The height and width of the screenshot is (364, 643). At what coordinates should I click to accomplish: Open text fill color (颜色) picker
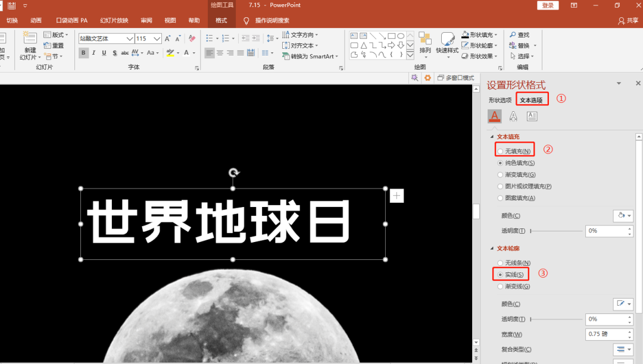[623, 215]
